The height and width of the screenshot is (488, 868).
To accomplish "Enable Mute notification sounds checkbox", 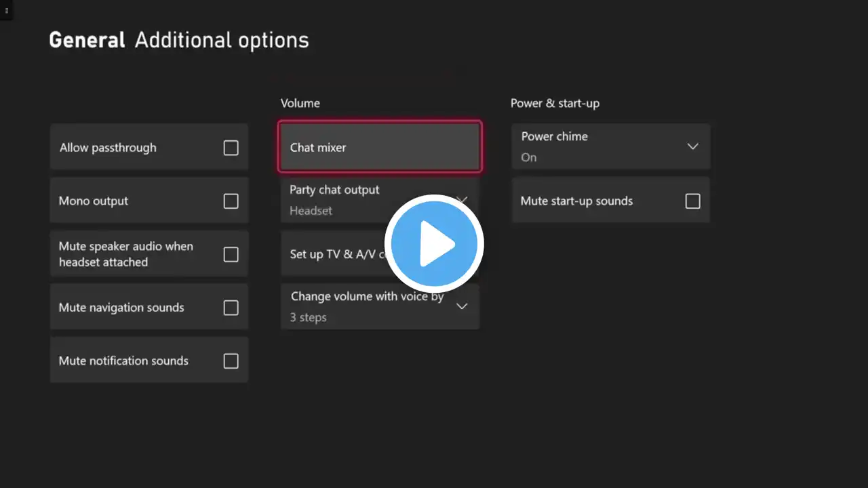I will pos(231,361).
